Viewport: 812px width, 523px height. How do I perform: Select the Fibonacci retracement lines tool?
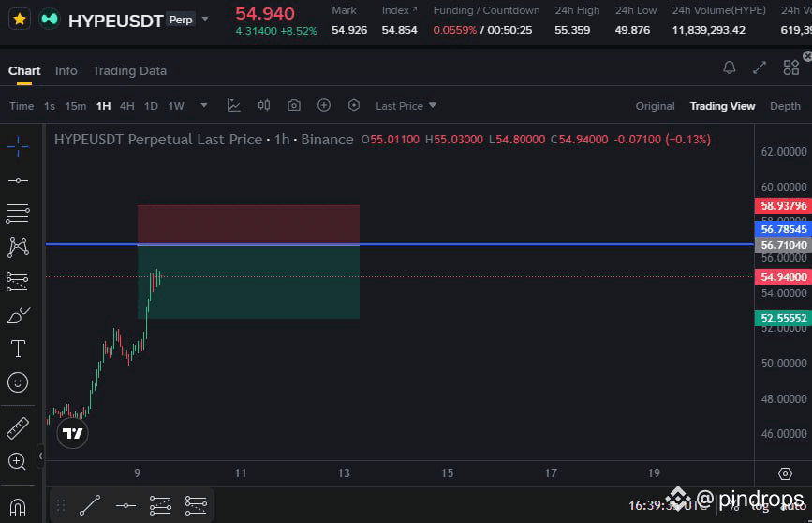click(x=18, y=213)
